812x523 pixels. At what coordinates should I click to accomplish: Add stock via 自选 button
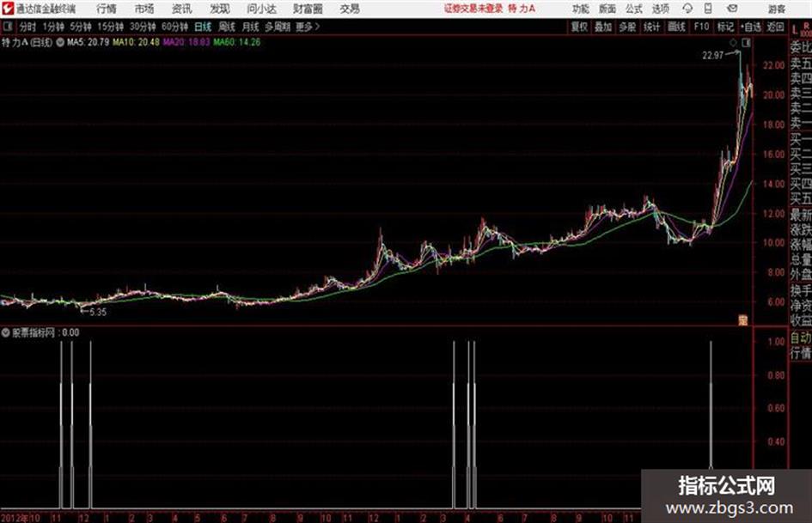[750, 27]
